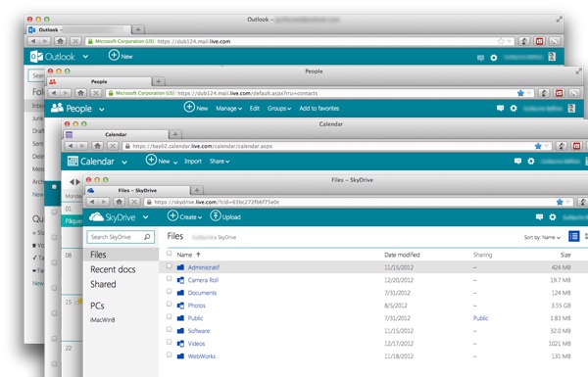Switch to the Files - SkyDrive browser tab
Viewport: 588px width, 377px height.
tap(137, 190)
